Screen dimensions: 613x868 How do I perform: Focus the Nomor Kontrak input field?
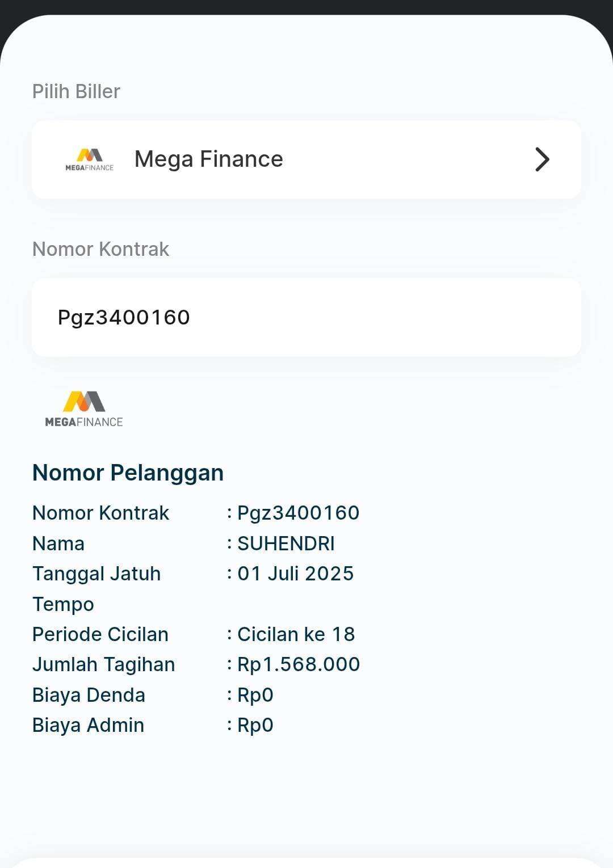tap(306, 317)
